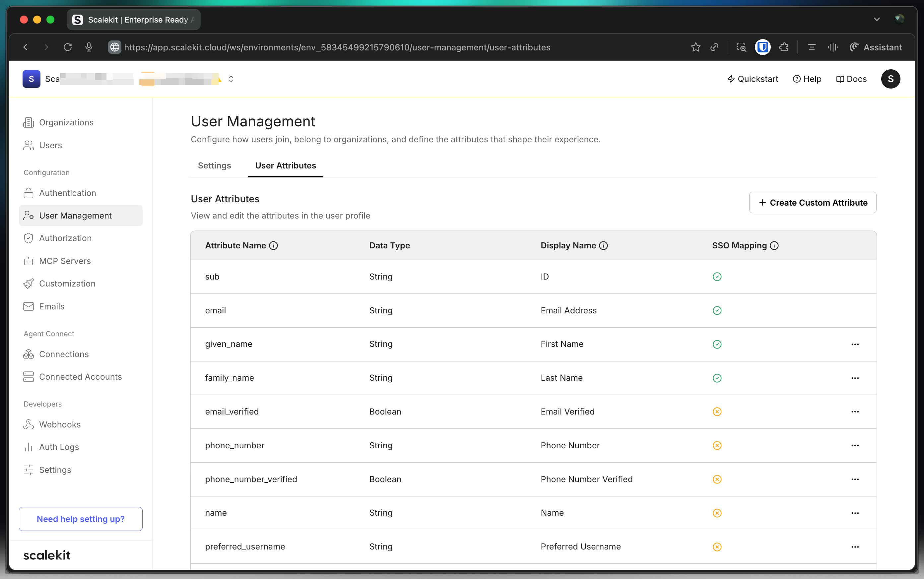Open Quickstart from the header
Image resolution: width=924 pixels, height=579 pixels.
tap(753, 79)
